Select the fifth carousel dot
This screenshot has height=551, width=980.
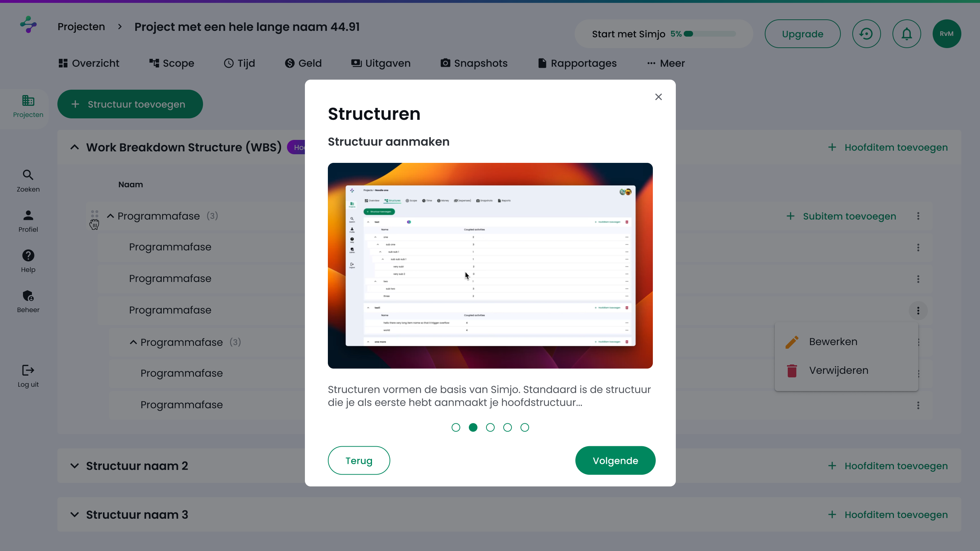(x=525, y=427)
